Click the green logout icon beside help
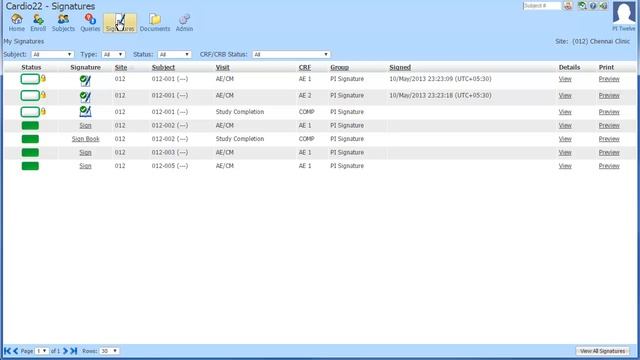Image resolution: width=640 pixels, height=360 pixels. click(x=603, y=6)
